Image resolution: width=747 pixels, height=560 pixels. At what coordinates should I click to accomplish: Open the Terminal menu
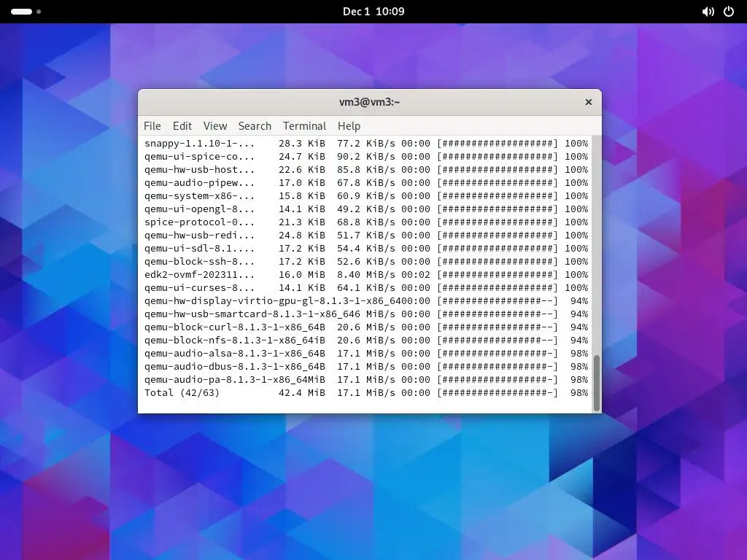pyautogui.click(x=304, y=125)
